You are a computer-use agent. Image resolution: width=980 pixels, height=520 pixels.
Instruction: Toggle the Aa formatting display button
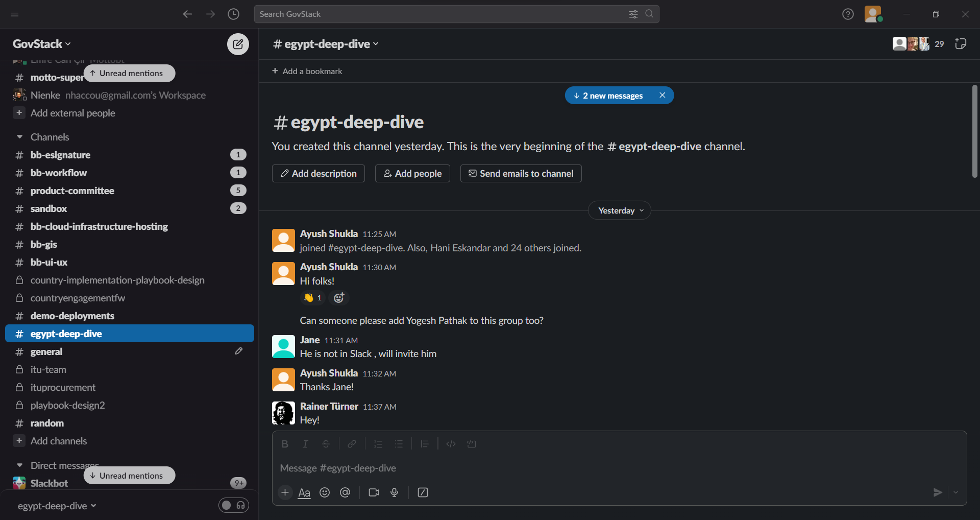304,492
